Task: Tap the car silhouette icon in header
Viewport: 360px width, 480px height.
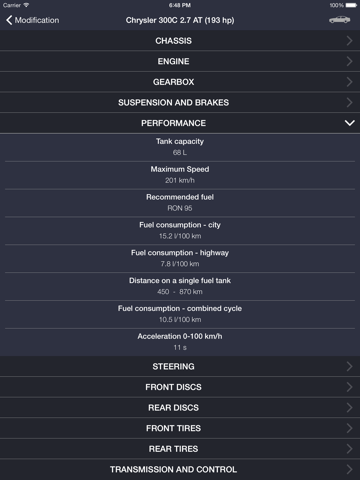Action: [339, 20]
